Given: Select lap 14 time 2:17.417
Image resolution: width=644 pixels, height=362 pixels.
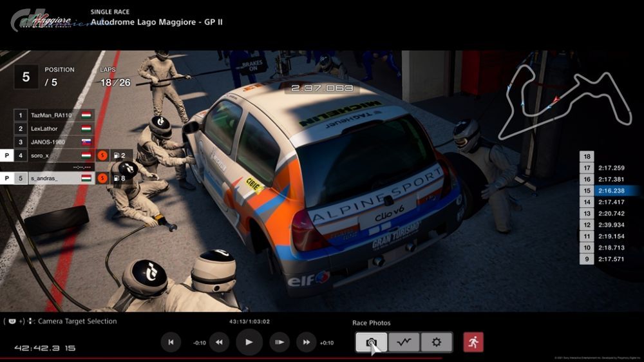Looking at the screenshot, I should (x=603, y=202).
